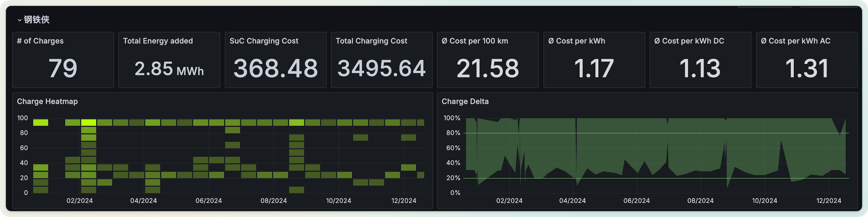Click the 2.85 MWh energy value
The width and height of the screenshot is (868, 217).
pos(169,69)
